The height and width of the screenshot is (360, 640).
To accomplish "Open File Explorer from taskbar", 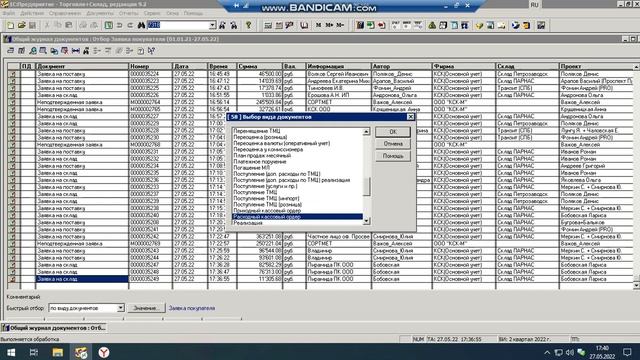I will [58, 352].
